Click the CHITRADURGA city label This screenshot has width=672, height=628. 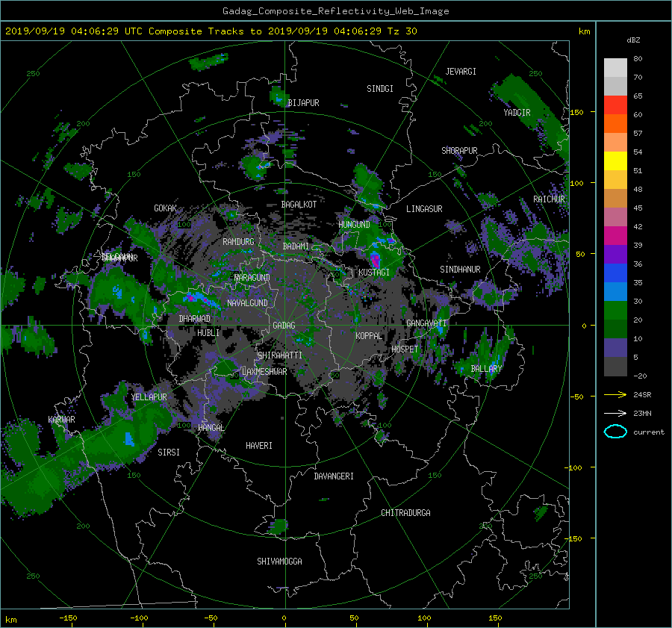point(405,513)
